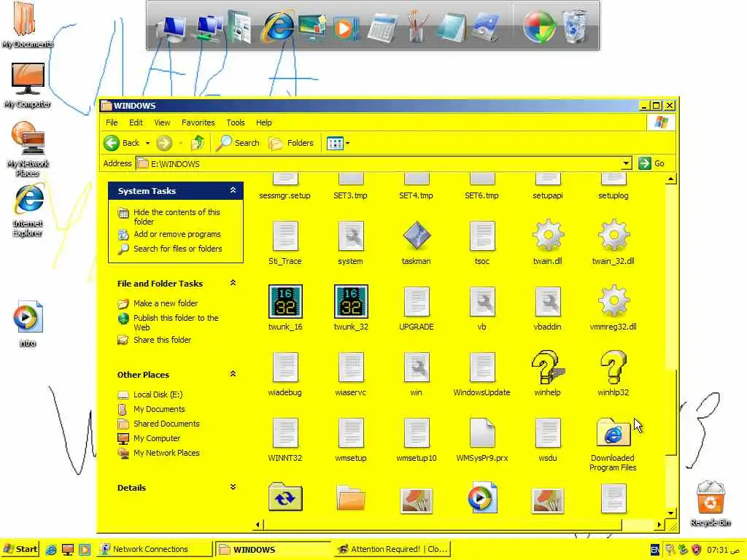Select the twain_32.dll gear icon
Screen dimensions: 747x560
click(614, 235)
